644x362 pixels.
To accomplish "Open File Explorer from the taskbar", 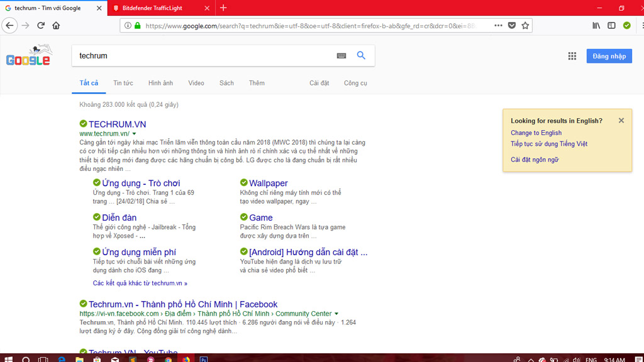I will 79,359.
